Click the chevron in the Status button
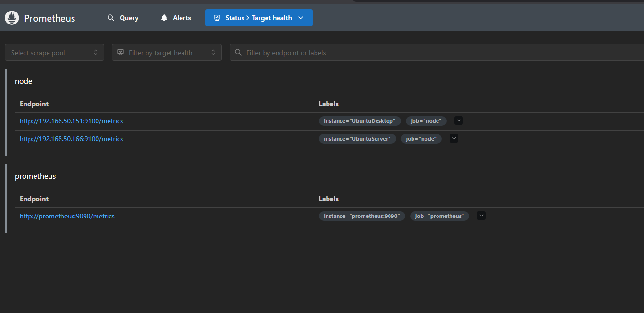The height and width of the screenshot is (313, 644). tap(301, 18)
